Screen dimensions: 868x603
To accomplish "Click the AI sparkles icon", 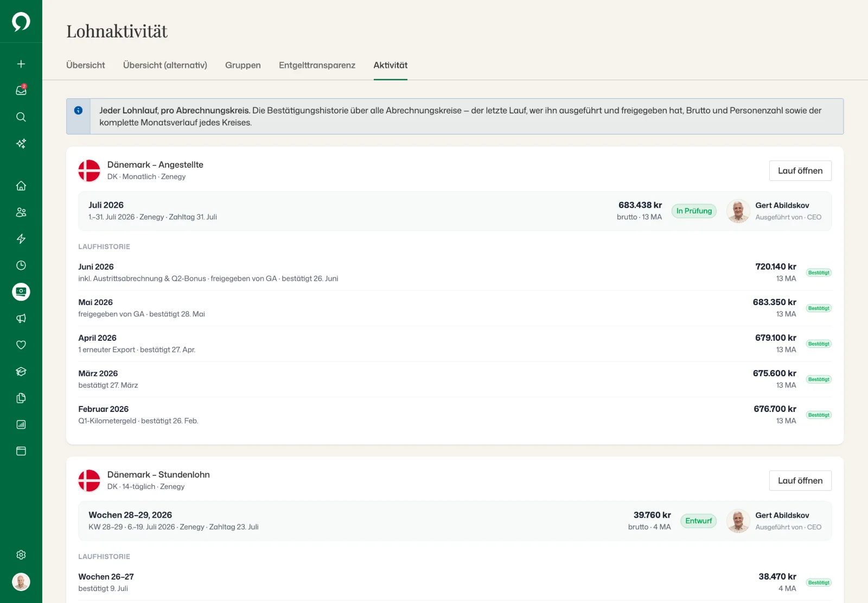I will [x=21, y=144].
